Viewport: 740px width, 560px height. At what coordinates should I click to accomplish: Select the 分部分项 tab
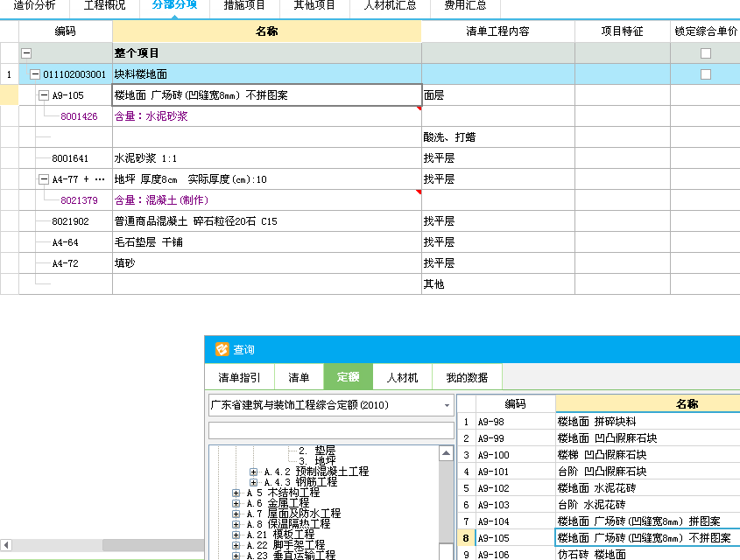[174, 5]
